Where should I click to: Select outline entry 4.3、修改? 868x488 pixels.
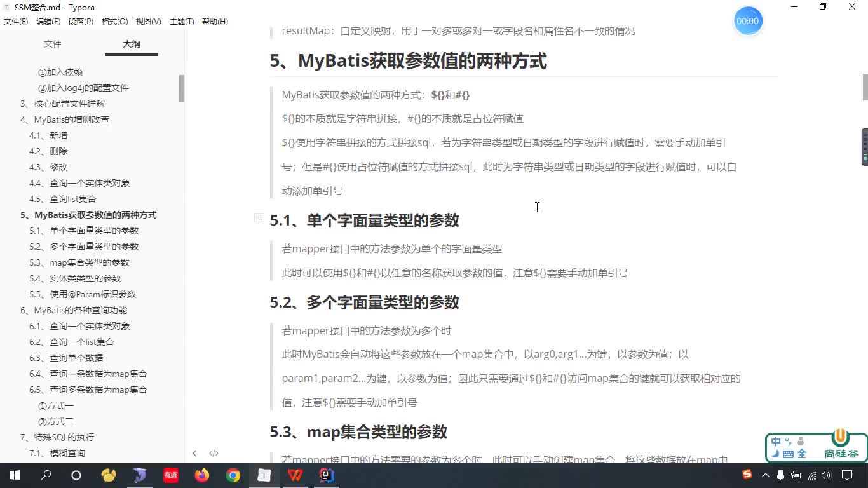[x=48, y=167]
